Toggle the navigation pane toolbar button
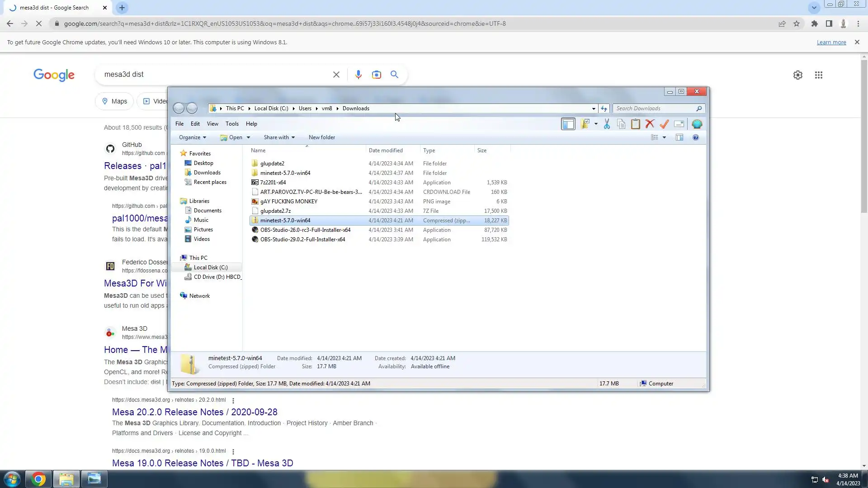The height and width of the screenshot is (488, 868). coord(568,124)
